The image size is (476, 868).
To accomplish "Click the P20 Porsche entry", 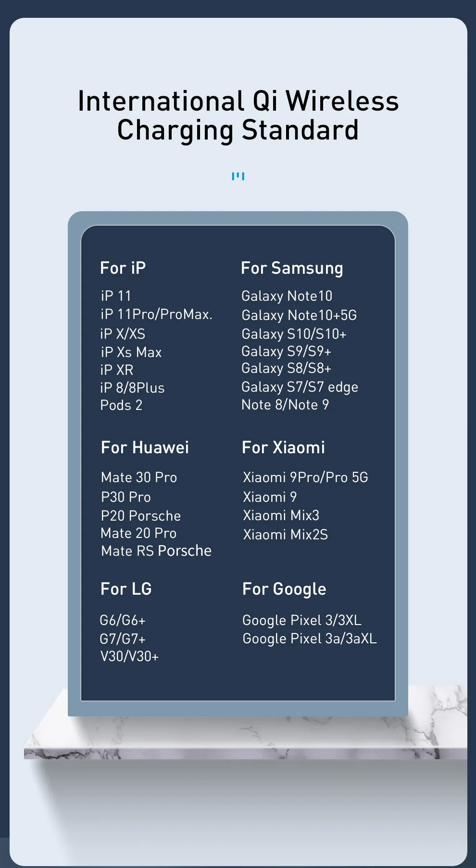I will pyautogui.click(x=141, y=516).
